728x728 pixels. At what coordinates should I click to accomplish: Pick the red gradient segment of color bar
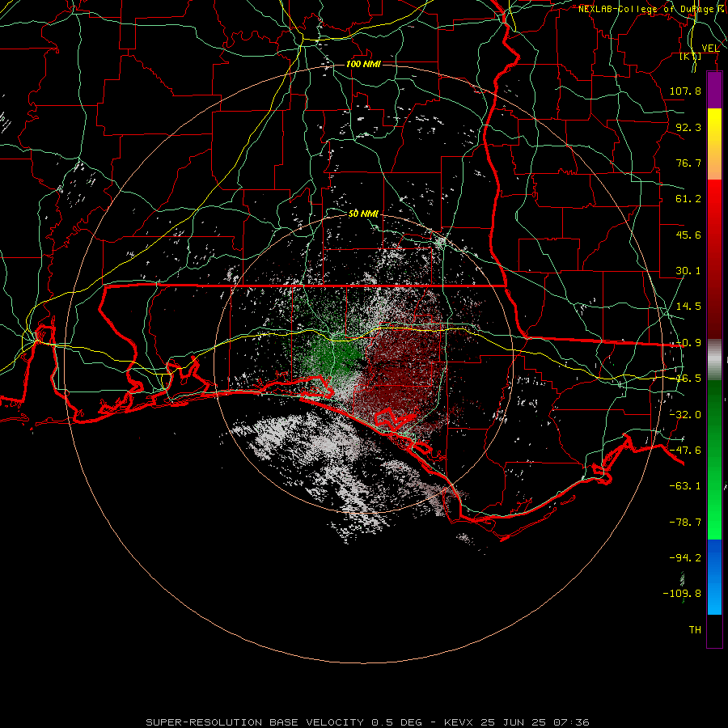click(x=714, y=259)
